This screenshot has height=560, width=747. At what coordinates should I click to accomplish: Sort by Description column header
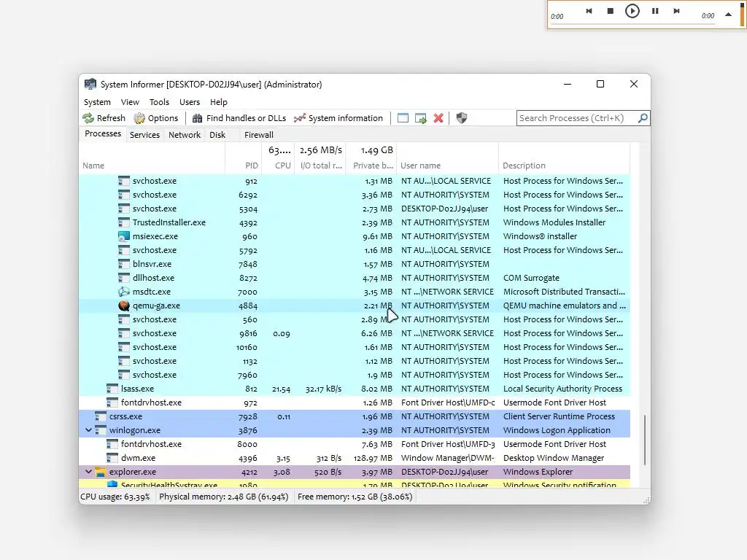click(x=564, y=166)
